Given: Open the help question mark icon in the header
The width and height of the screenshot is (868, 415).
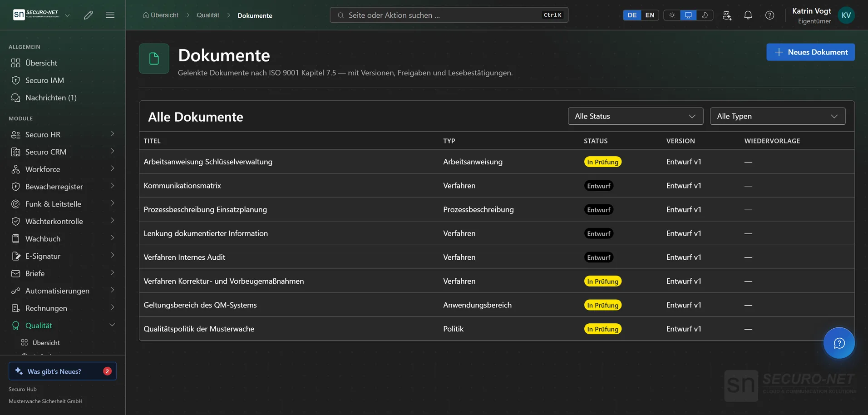Looking at the screenshot, I should (x=770, y=15).
